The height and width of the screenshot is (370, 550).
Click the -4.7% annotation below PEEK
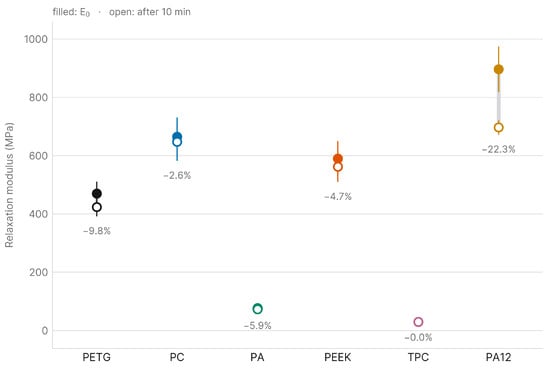[x=338, y=196]
